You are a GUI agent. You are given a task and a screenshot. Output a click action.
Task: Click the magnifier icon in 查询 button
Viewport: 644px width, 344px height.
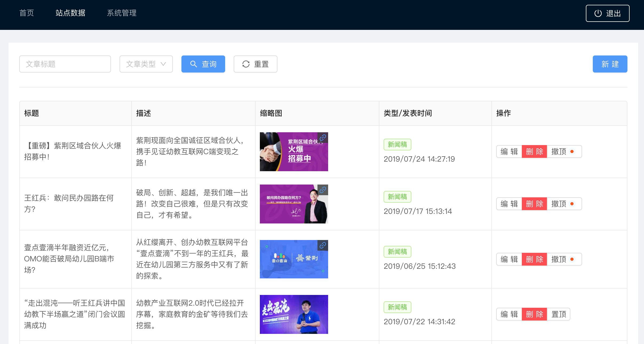(x=193, y=64)
